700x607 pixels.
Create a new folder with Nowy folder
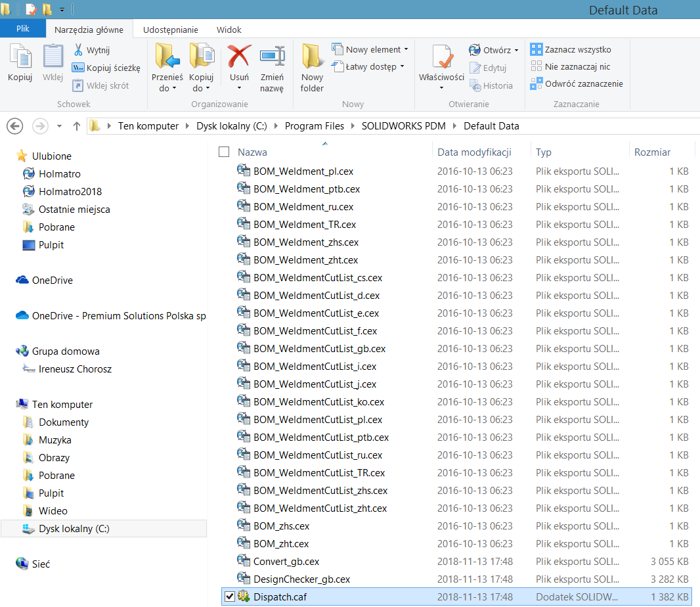[313, 58]
